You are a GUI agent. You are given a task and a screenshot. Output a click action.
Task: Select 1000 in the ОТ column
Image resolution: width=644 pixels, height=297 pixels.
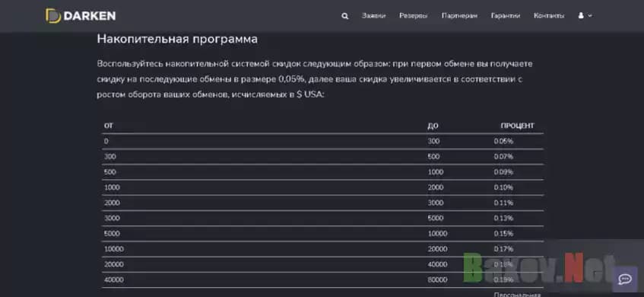click(112, 187)
